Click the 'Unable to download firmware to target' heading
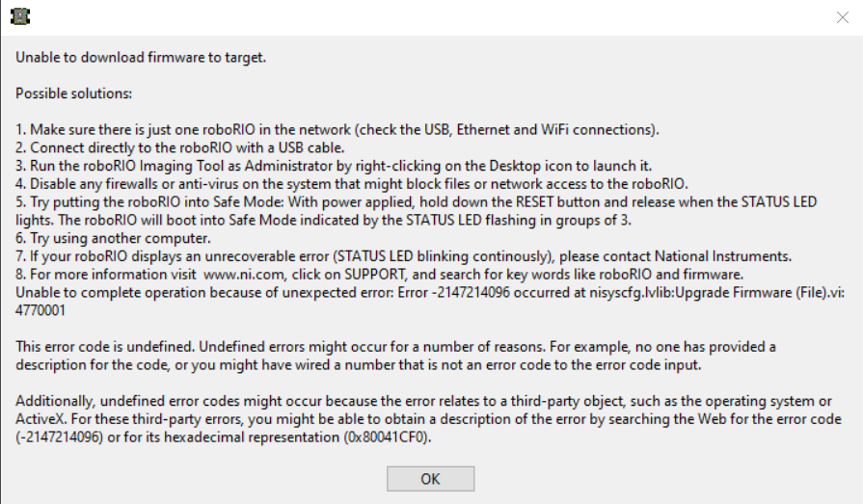This screenshot has height=504, width=863. click(x=141, y=57)
